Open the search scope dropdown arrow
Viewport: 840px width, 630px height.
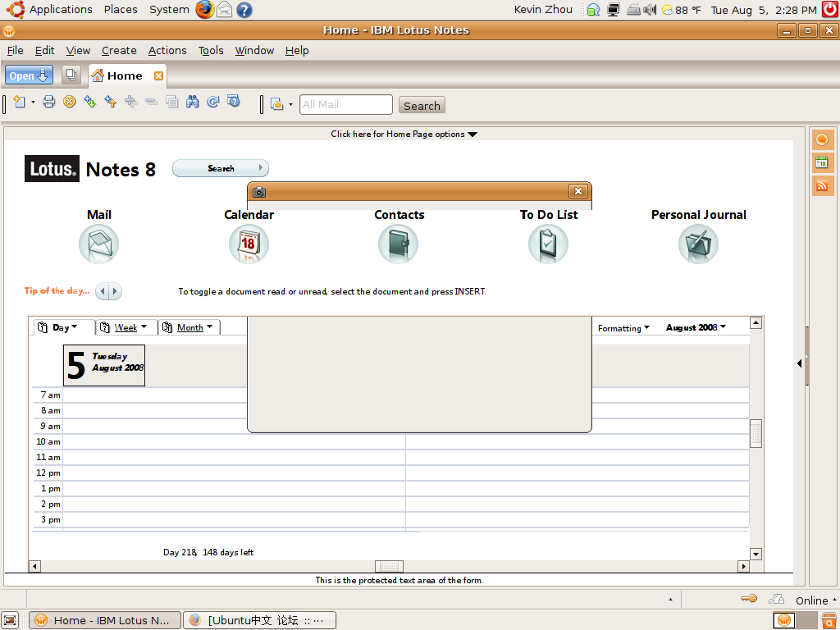tap(291, 104)
